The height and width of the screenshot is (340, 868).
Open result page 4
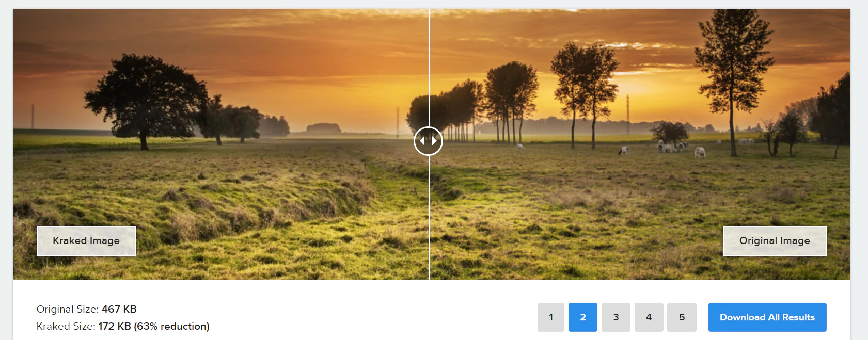pos(649,317)
